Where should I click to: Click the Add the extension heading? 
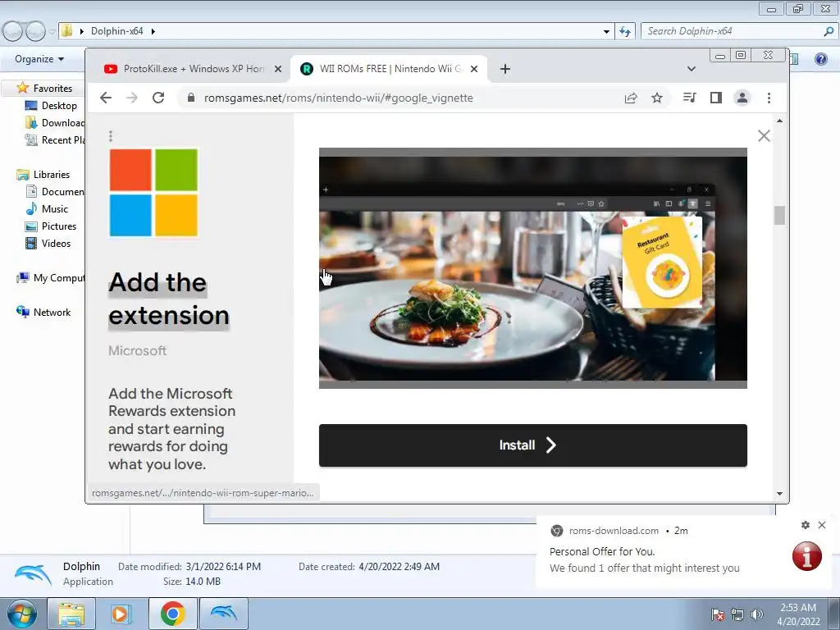pyautogui.click(x=169, y=299)
